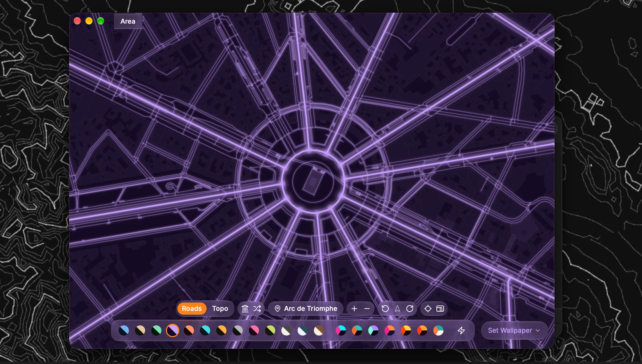This screenshot has height=364, width=642.
Task: Select cyan and dark teal theme
Action: [205, 330]
